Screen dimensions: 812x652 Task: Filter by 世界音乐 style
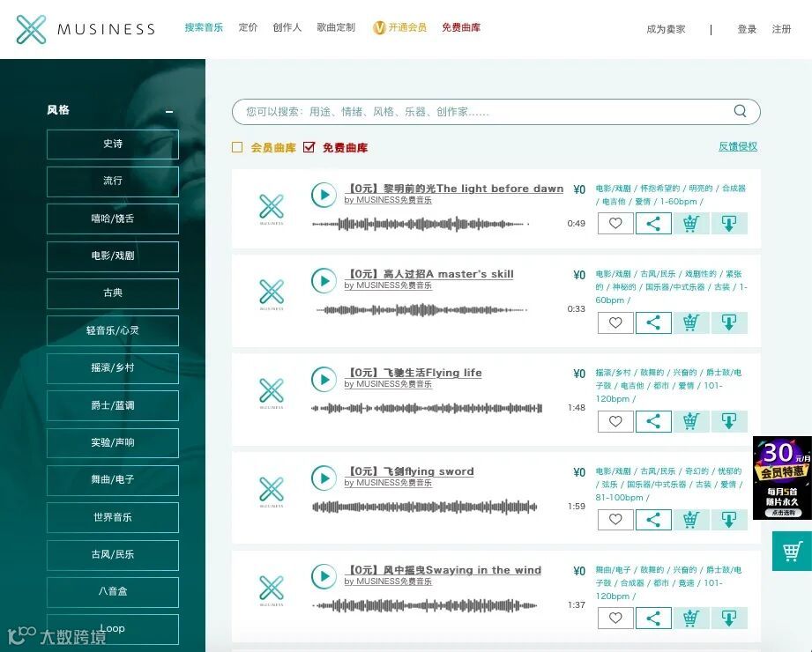(113, 517)
